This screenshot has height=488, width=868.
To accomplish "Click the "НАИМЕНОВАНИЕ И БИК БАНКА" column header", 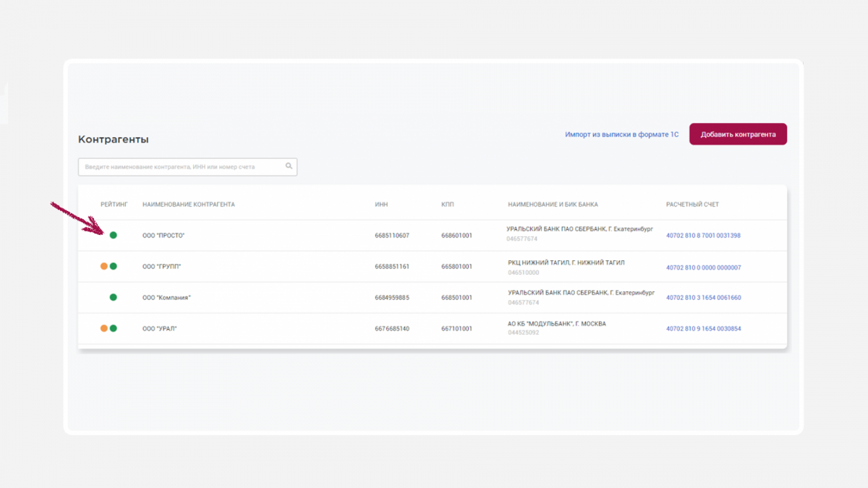I will tap(553, 205).
